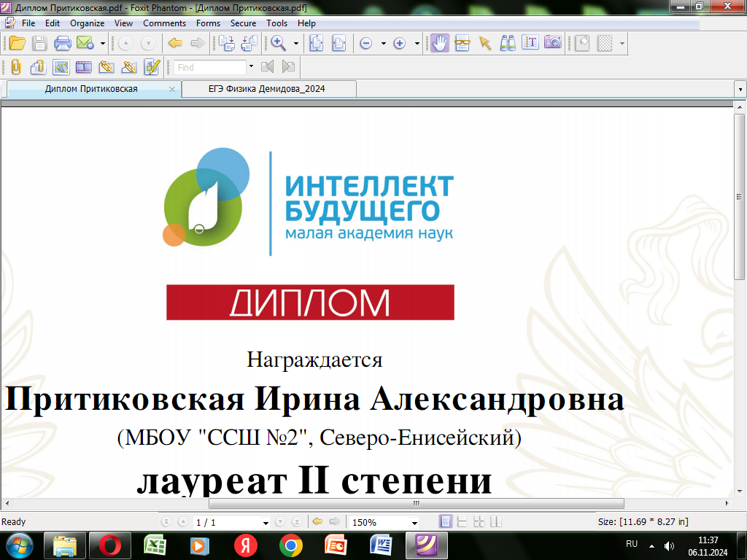Viewport: 747px width, 560px height.
Task: Click the Email envelope icon
Action: (x=85, y=43)
